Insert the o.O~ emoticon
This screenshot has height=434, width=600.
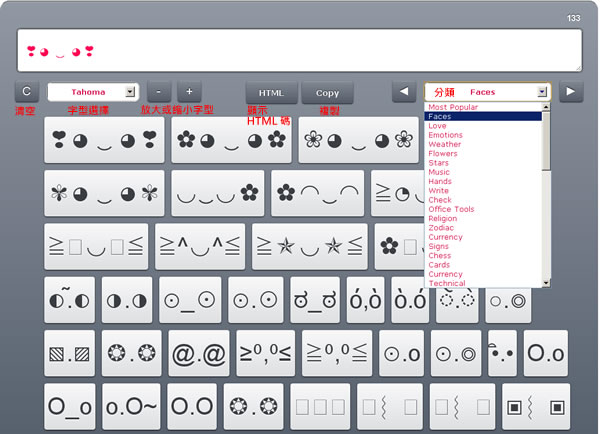tap(131, 407)
